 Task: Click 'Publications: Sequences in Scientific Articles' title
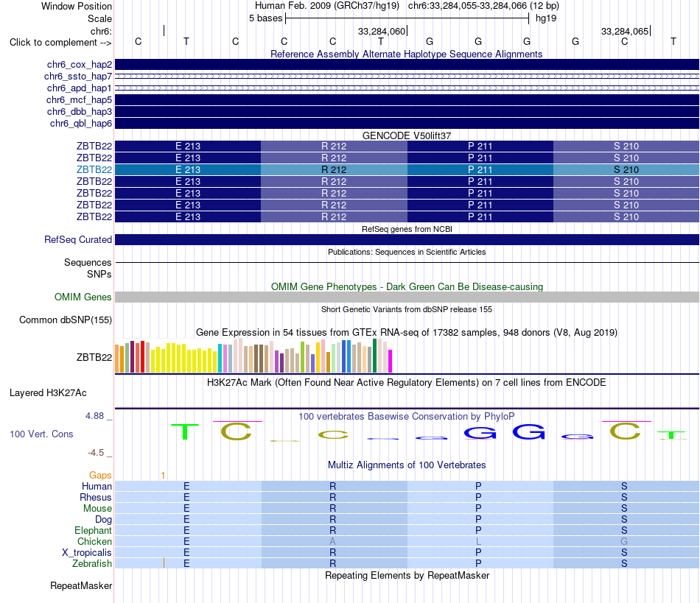pos(407,252)
